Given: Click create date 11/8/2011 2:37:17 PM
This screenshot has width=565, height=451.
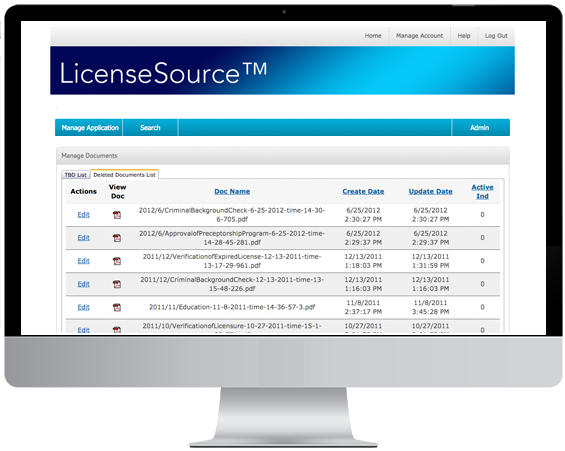Looking at the screenshot, I should [x=363, y=307].
